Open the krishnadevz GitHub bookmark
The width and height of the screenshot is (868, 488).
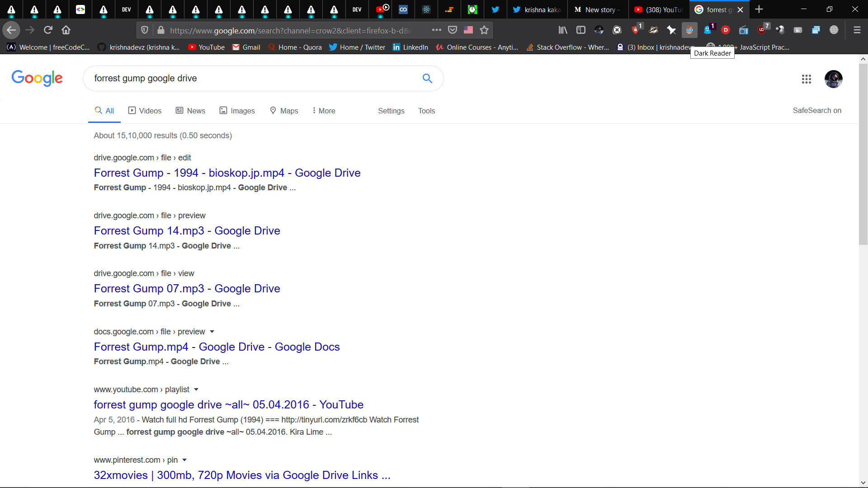139,47
